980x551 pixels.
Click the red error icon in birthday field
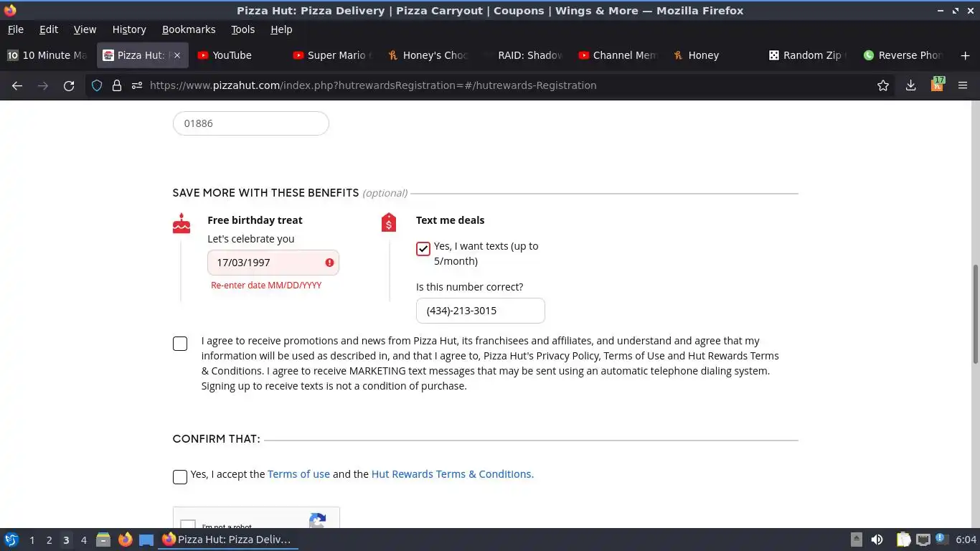click(329, 263)
